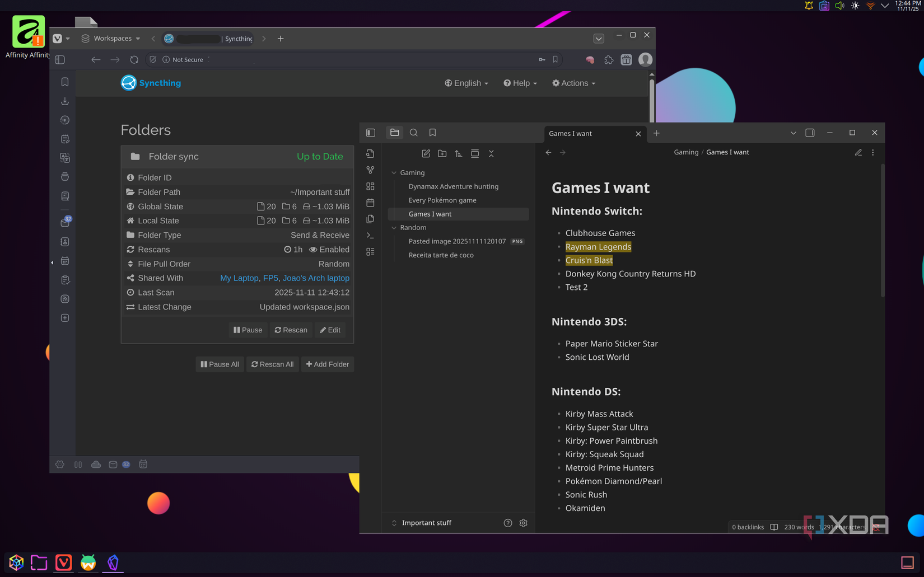924x577 pixels.
Task: Select the Games I want tab
Action: (x=595, y=133)
